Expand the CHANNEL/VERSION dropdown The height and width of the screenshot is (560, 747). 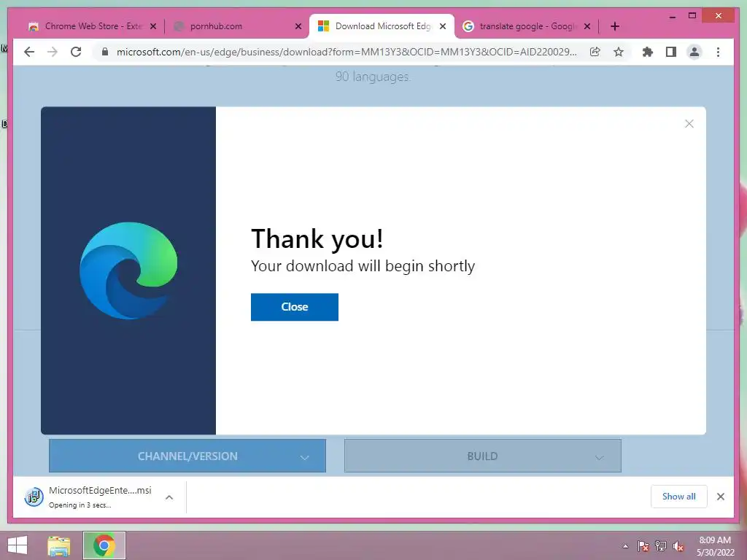(x=187, y=456)
